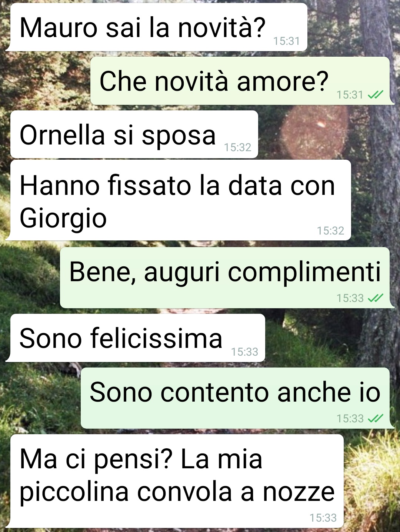Screen dimensions: 400x532
Task: Click double-check icon on 'Bene, auguri complimenti'
Action: click(376, 298)
